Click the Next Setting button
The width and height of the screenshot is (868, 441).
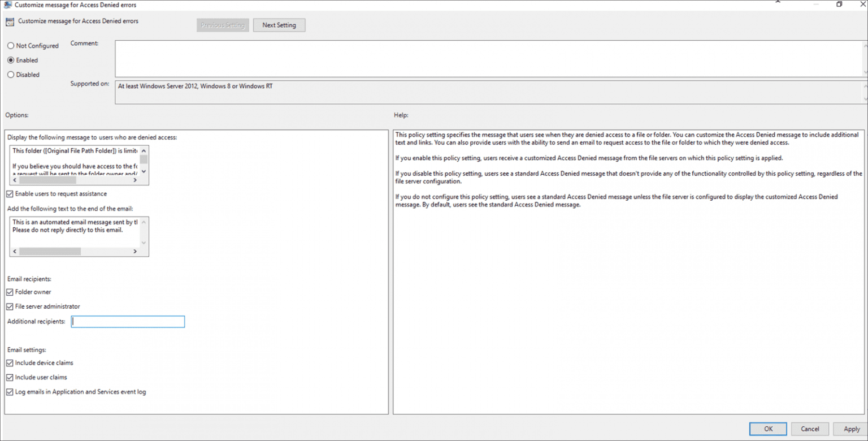tap(279, 25)
